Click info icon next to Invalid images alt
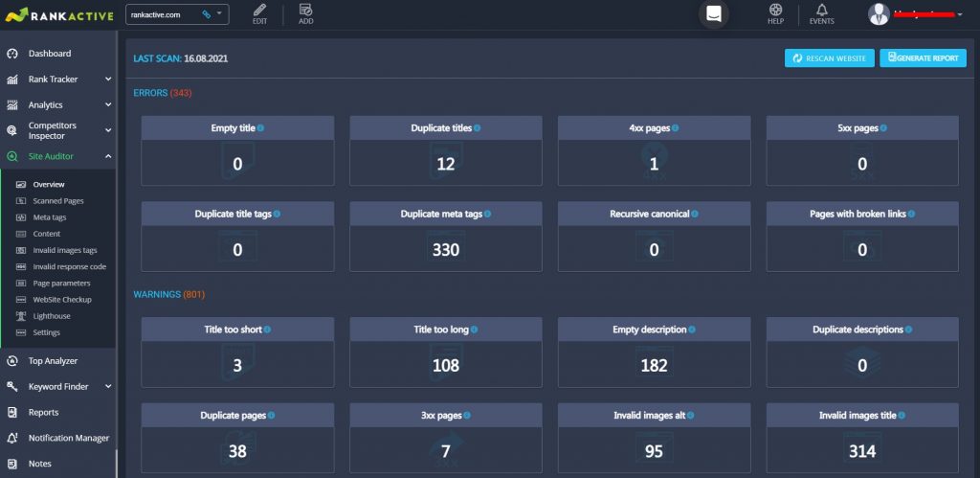 click(690, 415)
